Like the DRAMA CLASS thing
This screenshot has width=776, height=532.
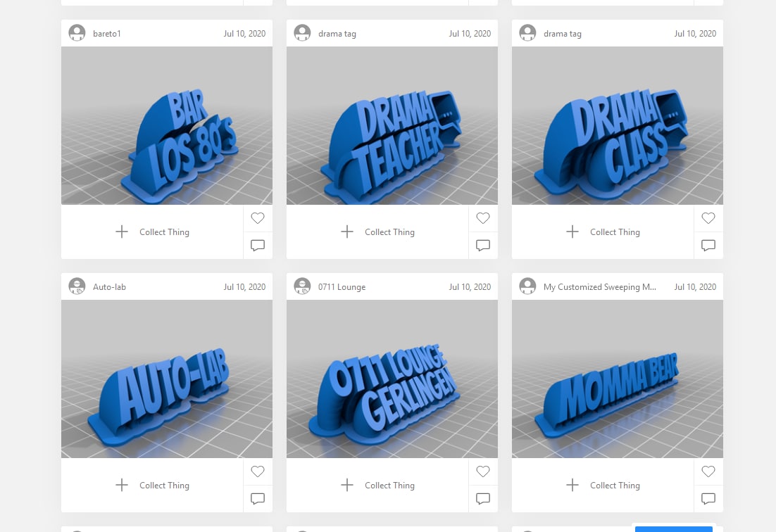(x=708, y=218)
